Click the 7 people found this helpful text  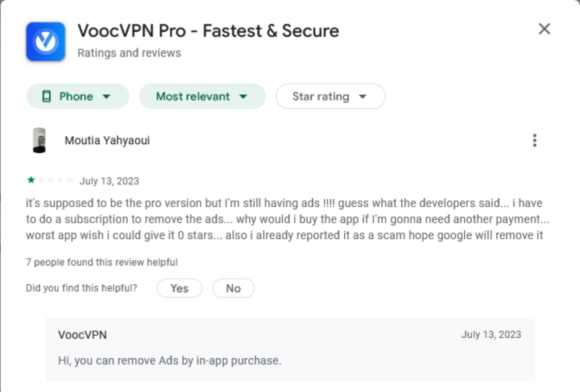pyautogui.click(x=101, y=262)
